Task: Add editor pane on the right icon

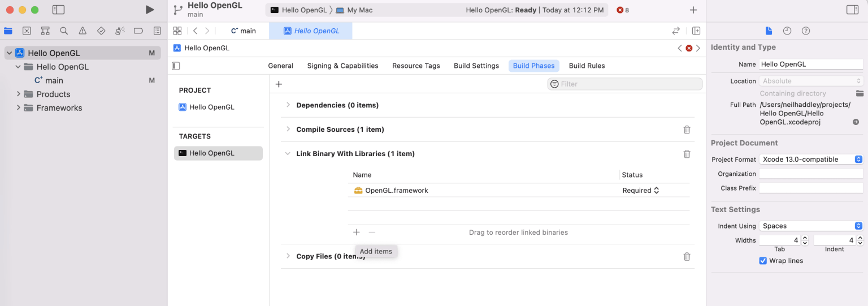Action: pyautogui.click(x=696, y=31)
